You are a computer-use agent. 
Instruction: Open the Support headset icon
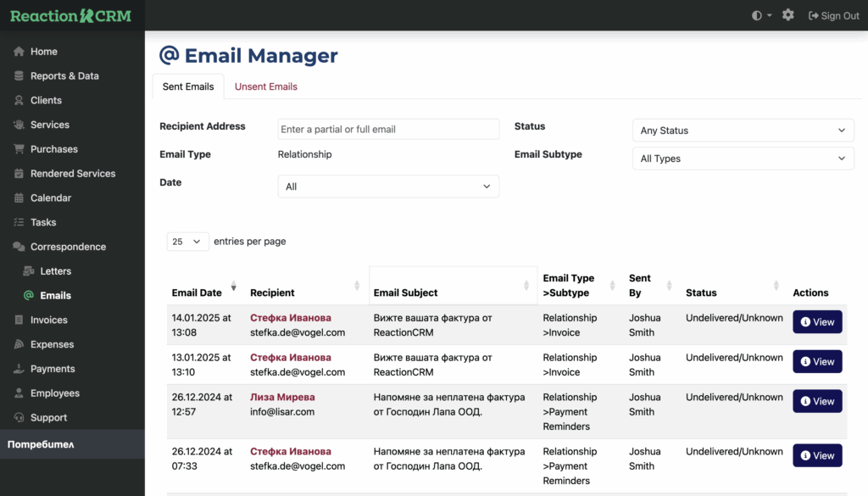[x=19, y=418]
